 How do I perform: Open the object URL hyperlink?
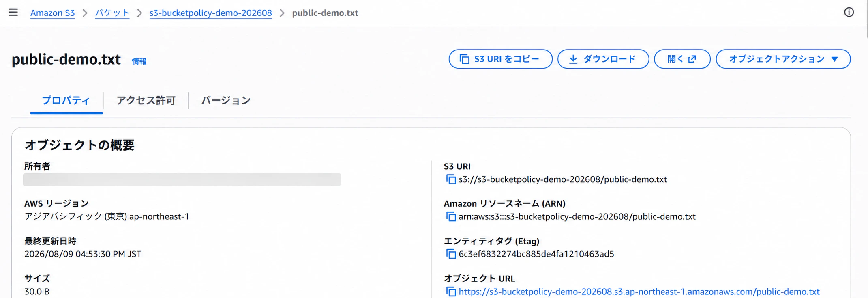point(639,292)
